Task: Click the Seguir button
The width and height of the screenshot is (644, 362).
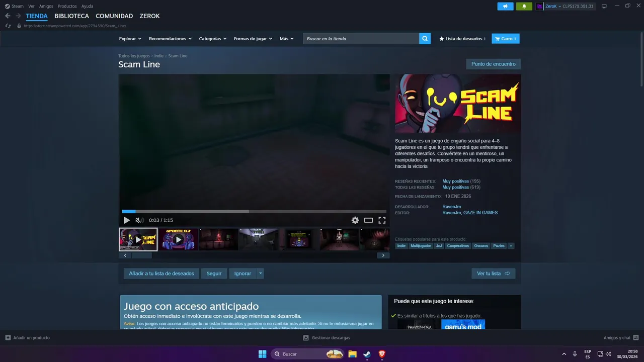Action: 214,274
